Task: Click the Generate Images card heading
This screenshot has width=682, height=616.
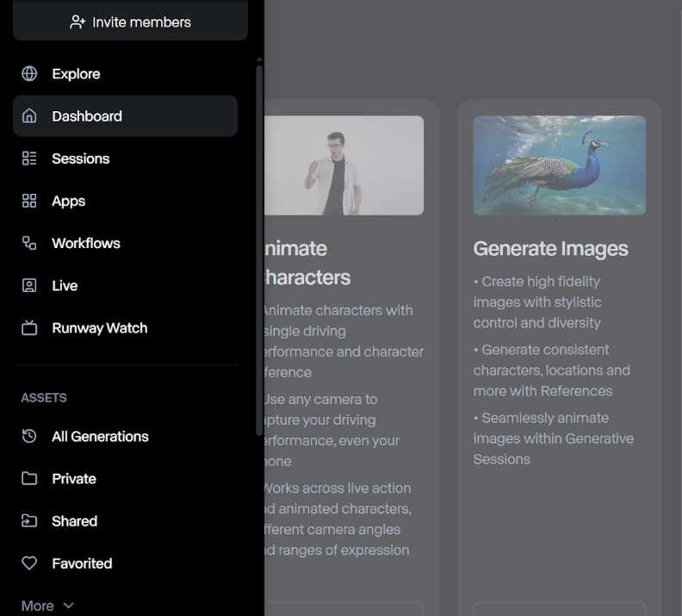Action: (x=550, y=249)
